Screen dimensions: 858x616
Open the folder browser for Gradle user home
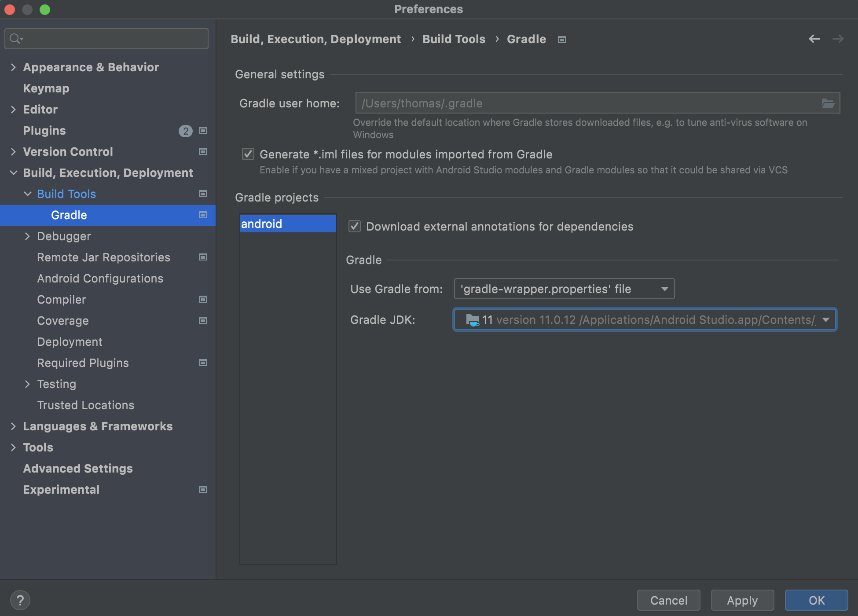pos(829,103)
